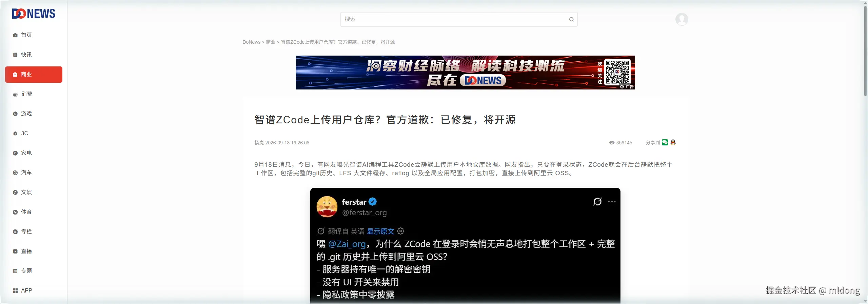Screen dimensions: 868x304
Task: Click the @Zai_org mention in the tweet
Action: [347, 244]
